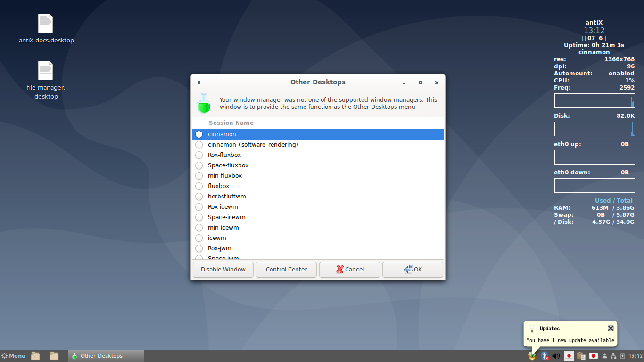This screenshot has width=644, height=362.
Task: Click the battery power tray icon
Action: click(622, 356)
